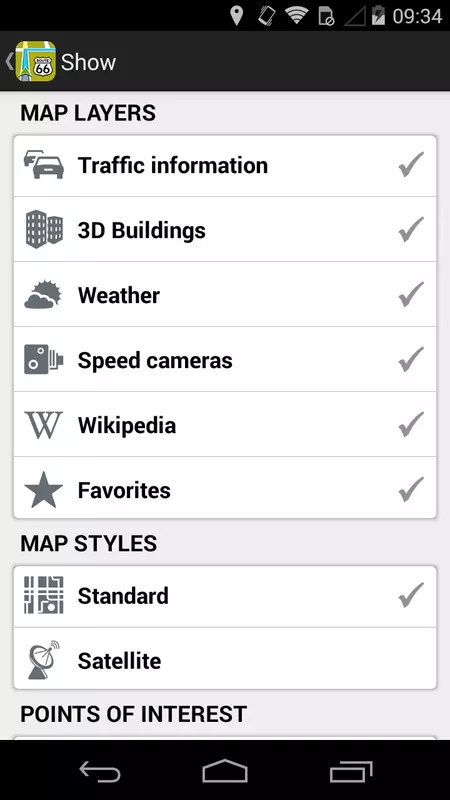450x800 pixels.
Task: Tap the Android back navigation button
Action: [x=100, y=771]
